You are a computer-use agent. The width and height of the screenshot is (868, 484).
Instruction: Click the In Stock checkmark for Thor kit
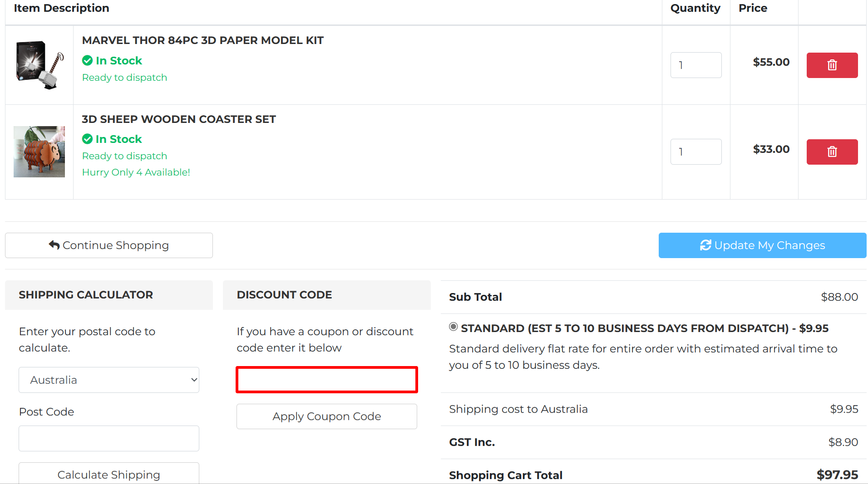pyautogui.click(x=87, y=60)
